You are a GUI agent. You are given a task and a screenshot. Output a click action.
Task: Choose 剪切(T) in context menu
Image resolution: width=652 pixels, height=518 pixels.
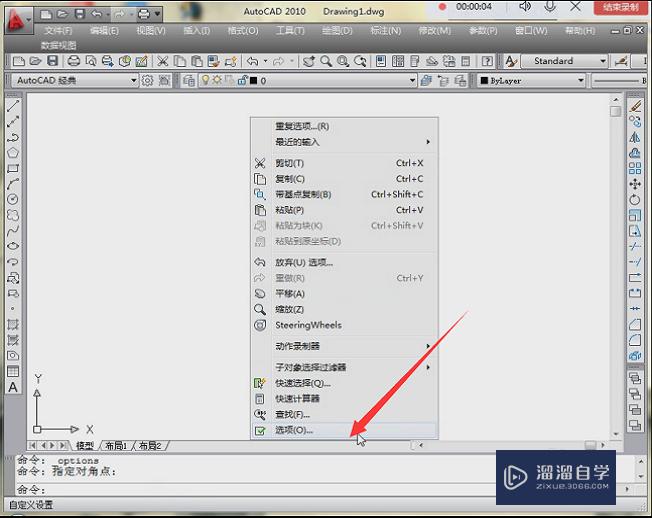click(345, 163)
